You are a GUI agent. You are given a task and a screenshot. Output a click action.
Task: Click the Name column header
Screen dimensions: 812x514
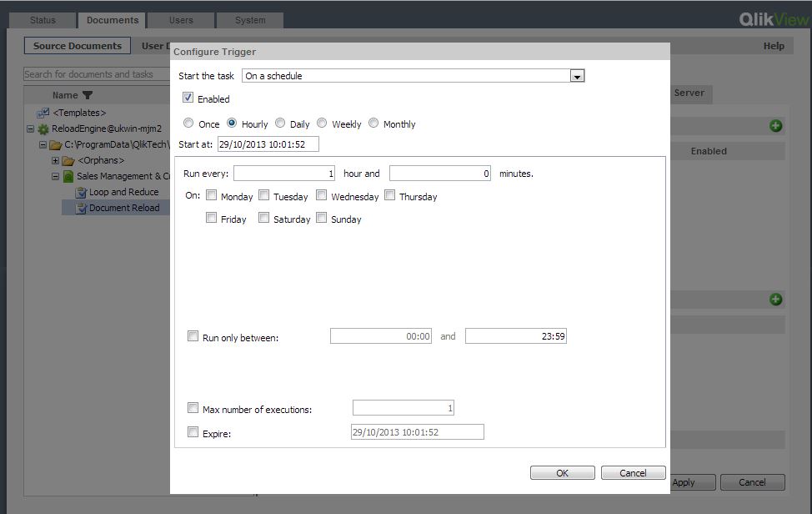pyautogui.click(x=65, y=95)
